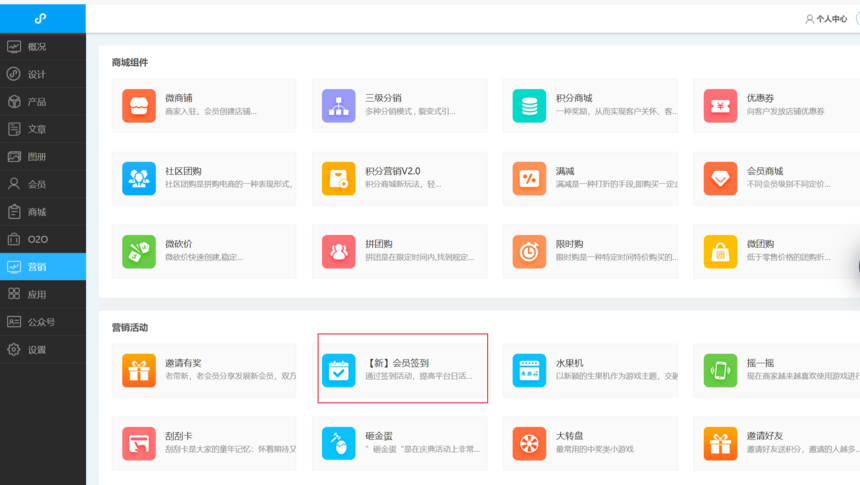Screen dimensions: 860x485
Task: Click the 【新】会员签到 title text
Action: (x=397, y=363)
